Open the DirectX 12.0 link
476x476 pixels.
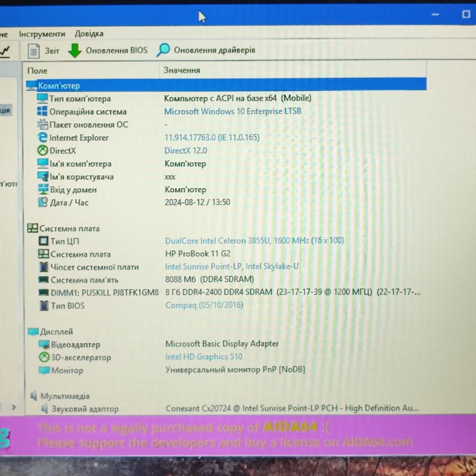(x=186, y=150)
